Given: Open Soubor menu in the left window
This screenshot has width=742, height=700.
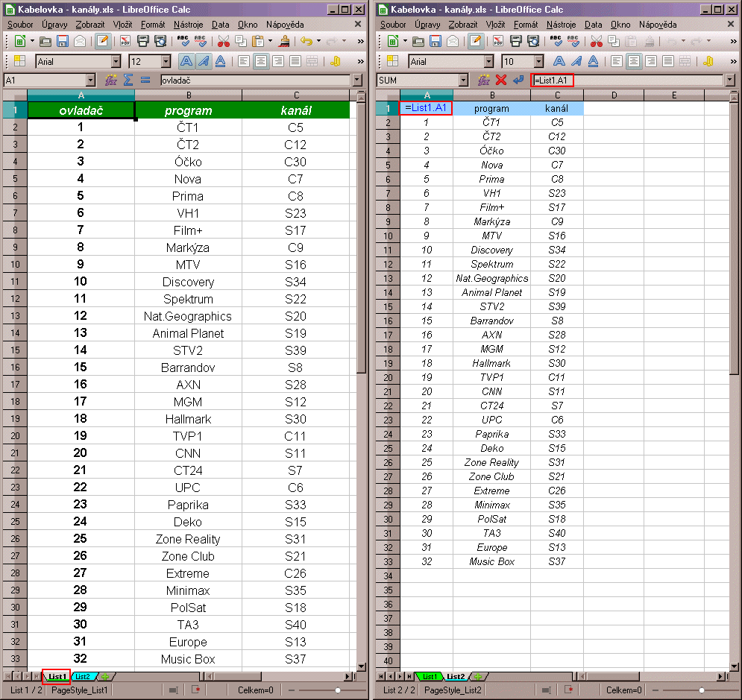Looking at the screenshot, I should (20, 25).
